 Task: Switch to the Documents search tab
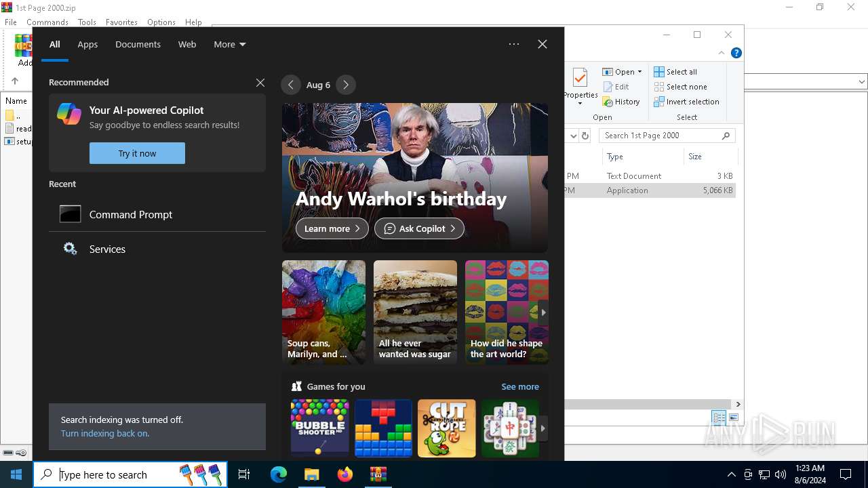(x=138, y=44)
